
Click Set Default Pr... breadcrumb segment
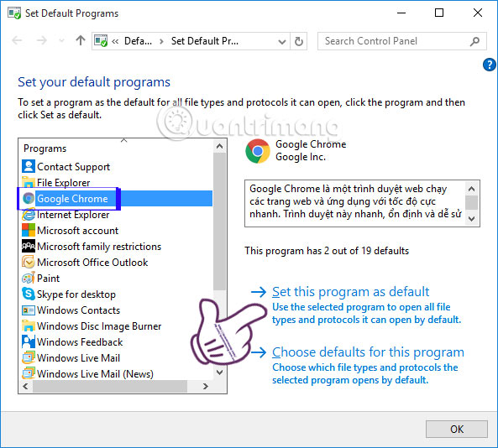click(205, 41)
